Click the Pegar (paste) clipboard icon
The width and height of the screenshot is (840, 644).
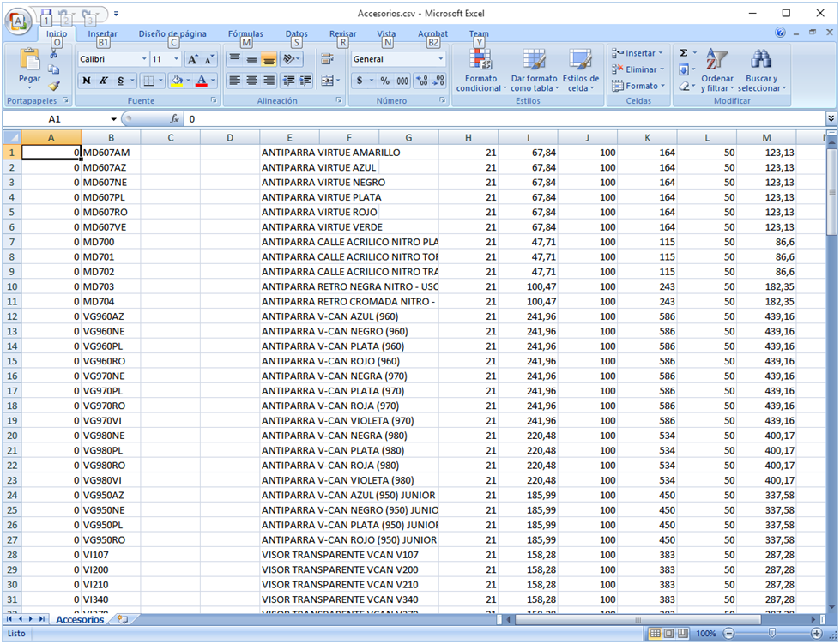tap(29, 59)
